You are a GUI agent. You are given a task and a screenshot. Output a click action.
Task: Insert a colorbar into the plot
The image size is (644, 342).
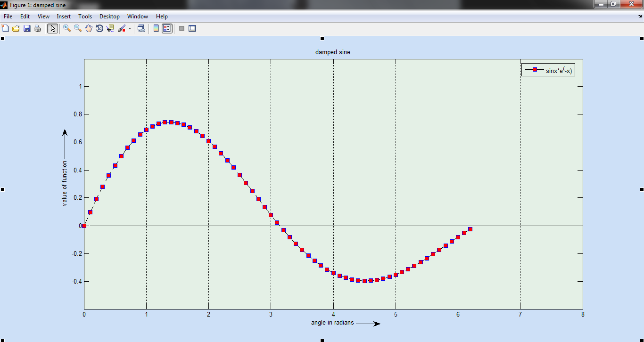point(156,28)
